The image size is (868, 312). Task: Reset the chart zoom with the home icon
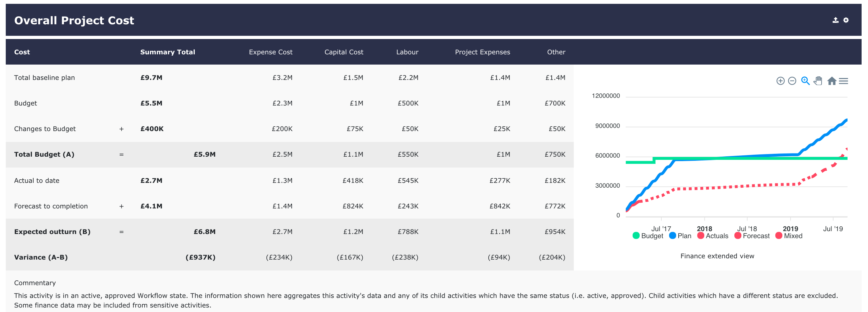831,81
